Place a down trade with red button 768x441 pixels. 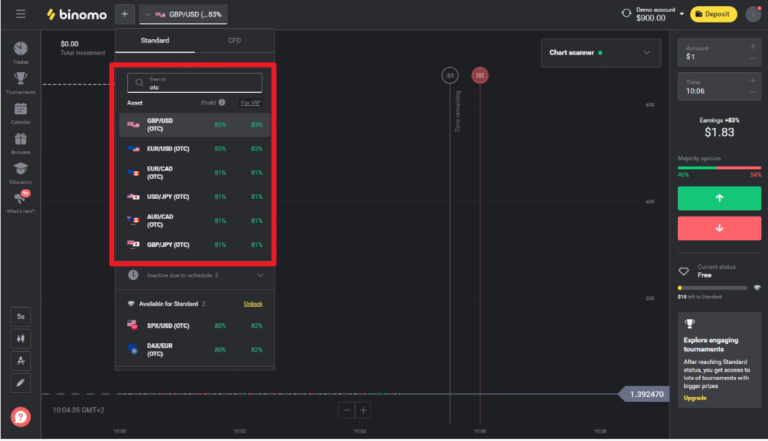pyautogui.click(x=719, y=228)
